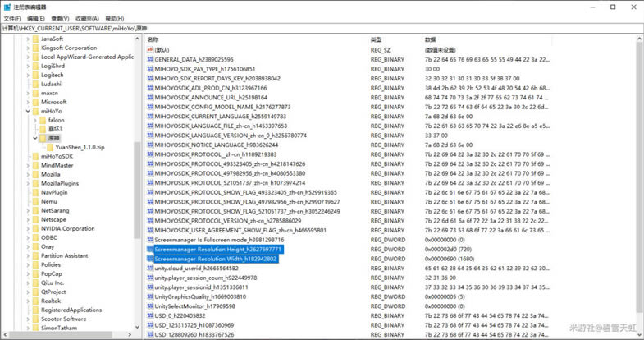Collapse the miHoYo tree node
The height and width of the screenshot is (340, 644).
pos(28,111)
